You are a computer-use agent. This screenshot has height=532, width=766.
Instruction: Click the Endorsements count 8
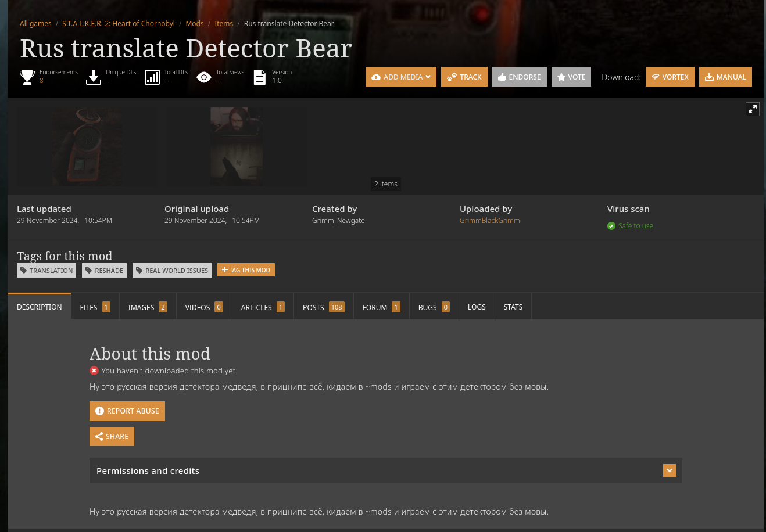(41, 81)
